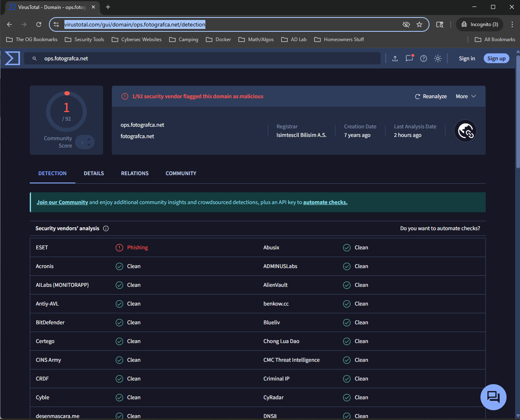Switch theme using the sun icon
520x420 pixels.
point(438,58)
